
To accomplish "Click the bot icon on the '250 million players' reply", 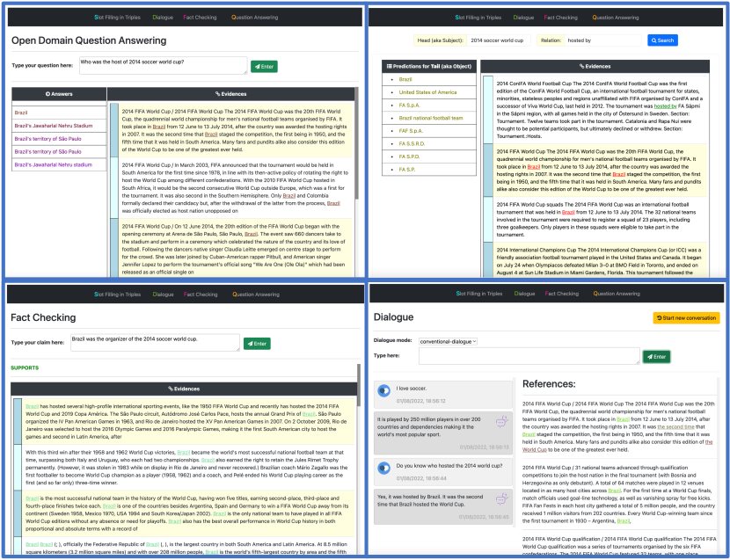I will pos(501,422).
